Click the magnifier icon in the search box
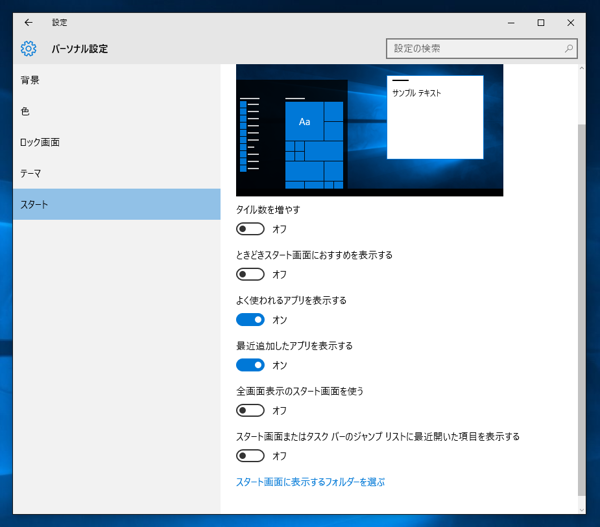600x527 pixels. click(x=569, y=49)
